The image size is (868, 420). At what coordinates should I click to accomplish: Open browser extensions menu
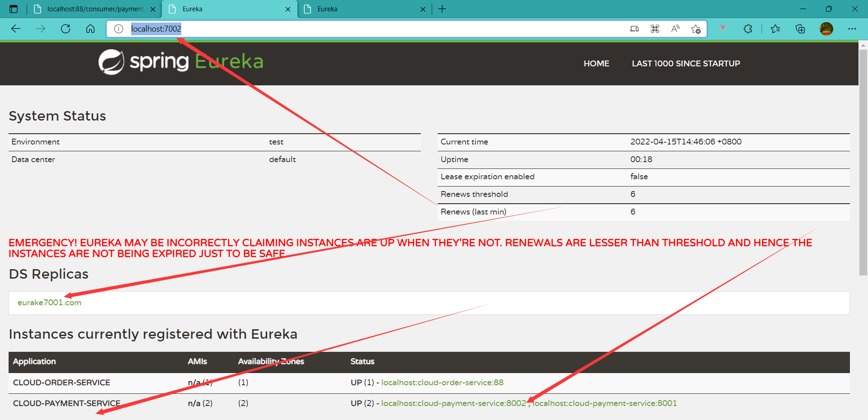(x=748, y=29)
